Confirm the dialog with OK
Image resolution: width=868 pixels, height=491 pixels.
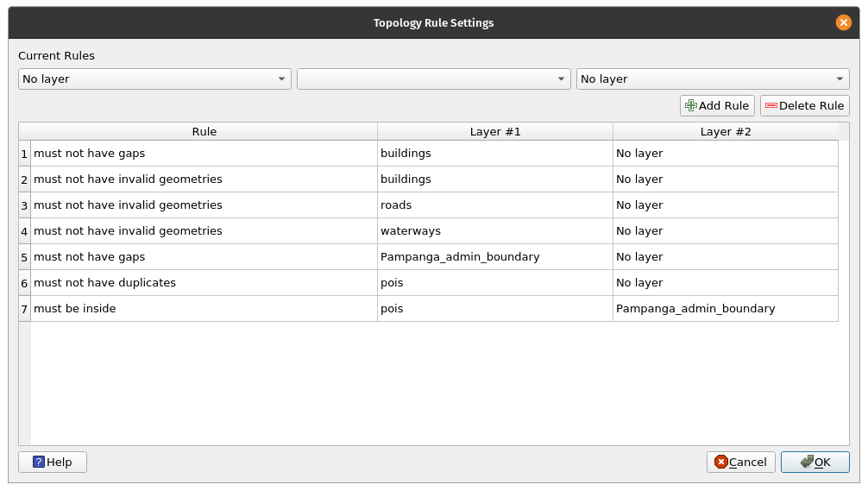tap(815, 463)
